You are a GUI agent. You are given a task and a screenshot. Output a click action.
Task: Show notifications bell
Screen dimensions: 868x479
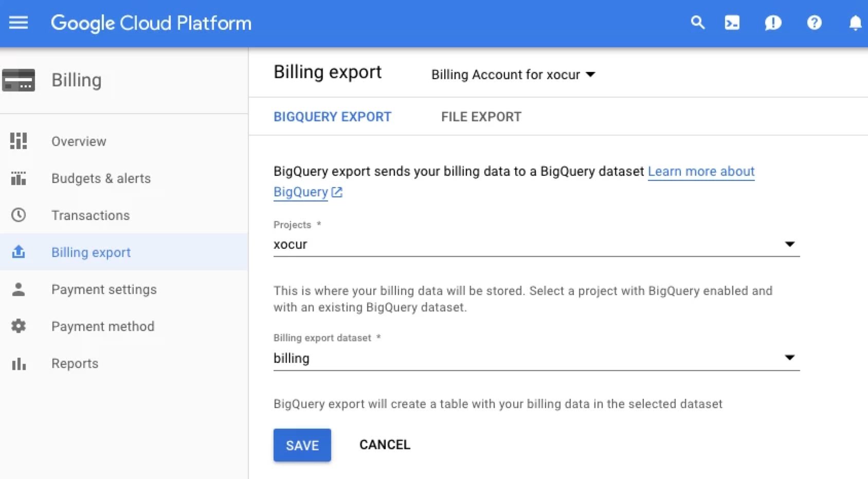[x=855, y=23]
